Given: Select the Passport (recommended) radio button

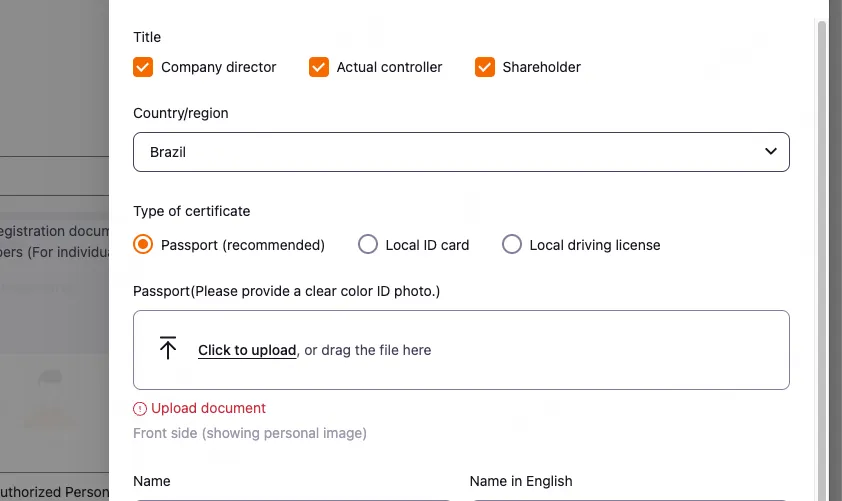Looking at the screenshot, I should click(x=143, y=244).
